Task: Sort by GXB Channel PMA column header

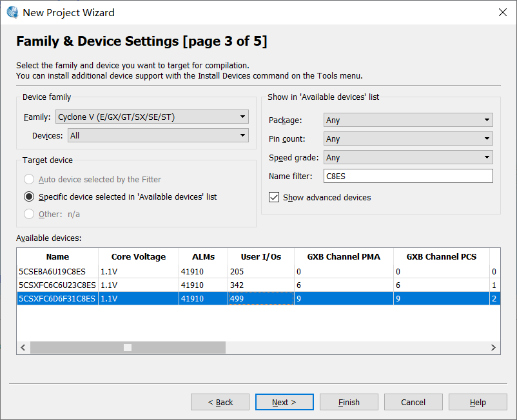Action: [344, 256]
